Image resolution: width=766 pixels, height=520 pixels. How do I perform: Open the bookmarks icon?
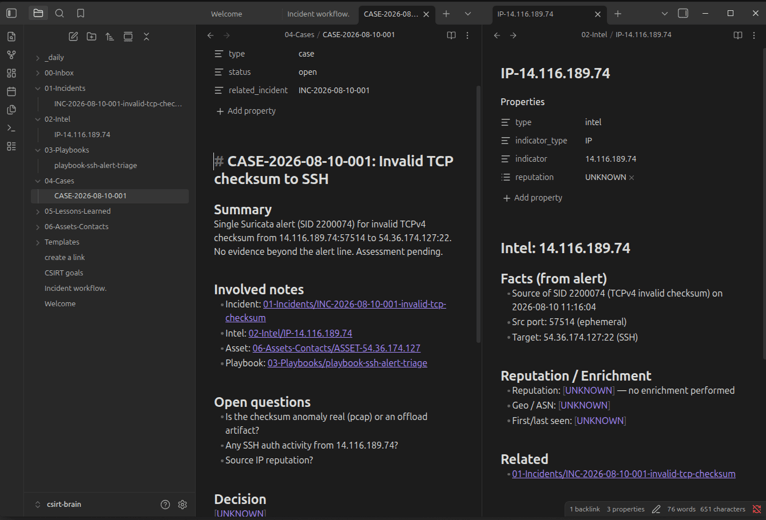81,13
